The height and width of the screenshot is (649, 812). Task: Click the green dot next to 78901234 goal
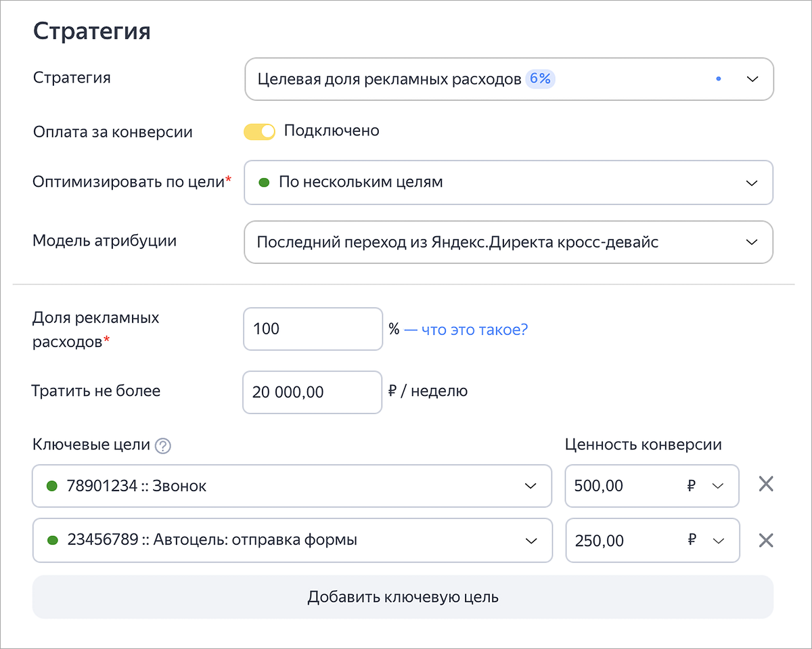pyautogui.click(x=51, y=486)
